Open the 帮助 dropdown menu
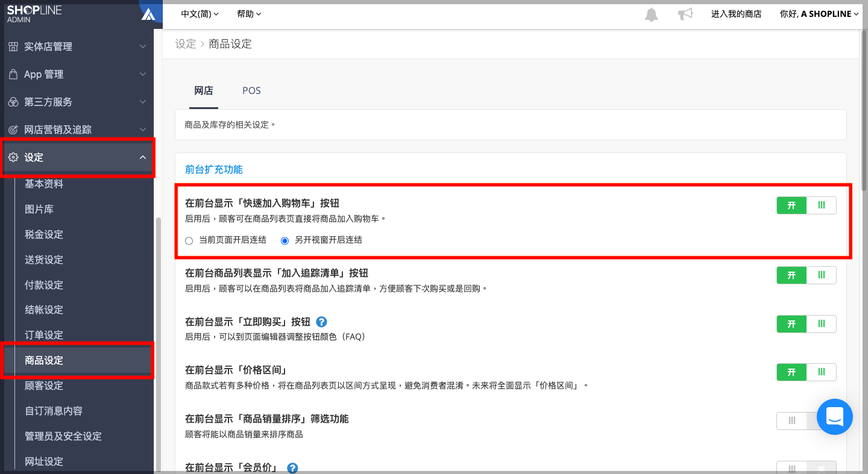The width and height of the screenshot is (868, 474). pos(248,14)
